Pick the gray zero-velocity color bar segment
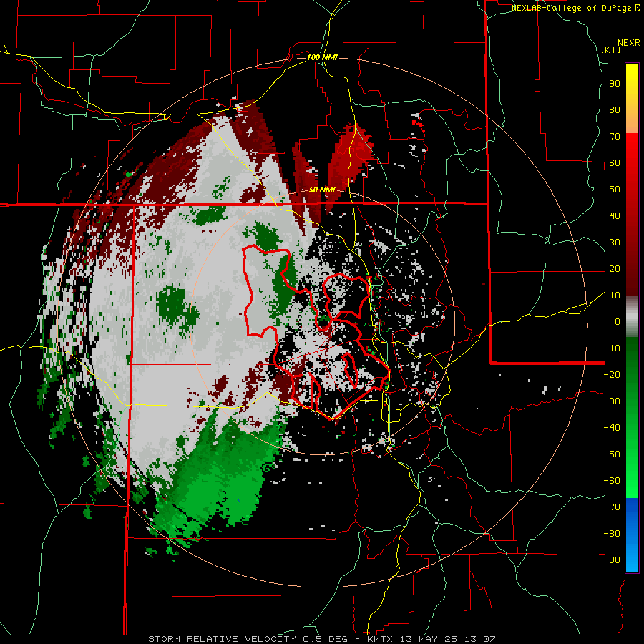 (632, 316)
